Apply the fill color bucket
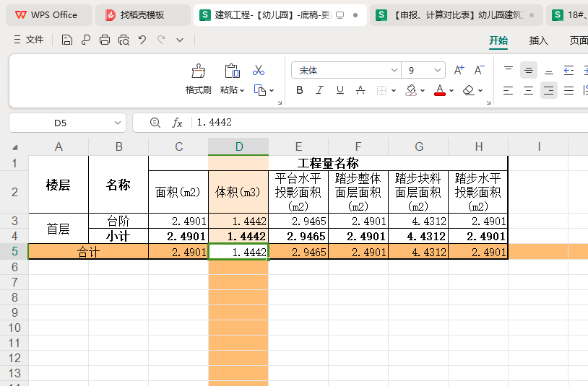Viewport: 588px width, 386px height. pyautogui.click(x=411, y=90)
